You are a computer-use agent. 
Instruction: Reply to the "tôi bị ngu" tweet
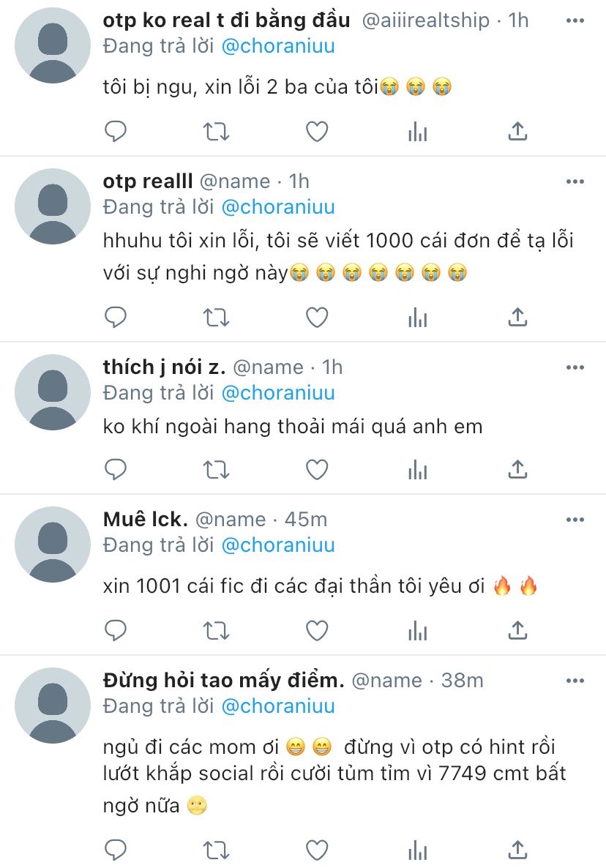(116, 132)
